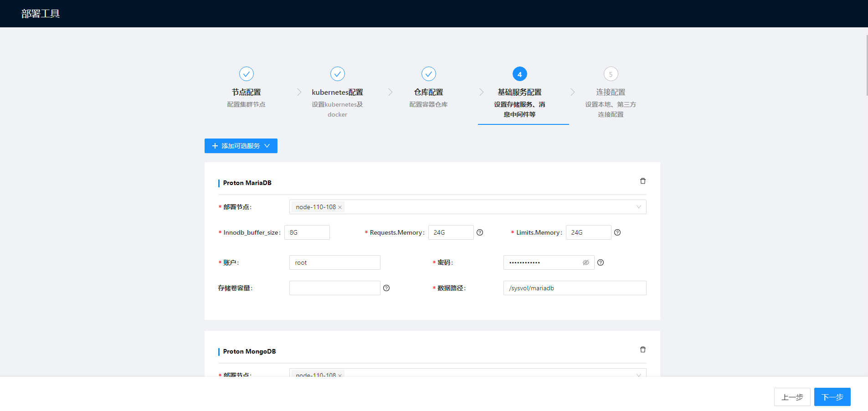Show help for the 密码 field
The height and width of the screenshot is (411, 868).
coord(601,262)
